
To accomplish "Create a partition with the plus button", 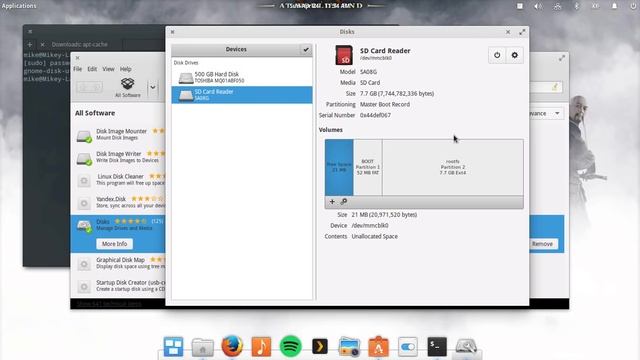I will 332,202.
